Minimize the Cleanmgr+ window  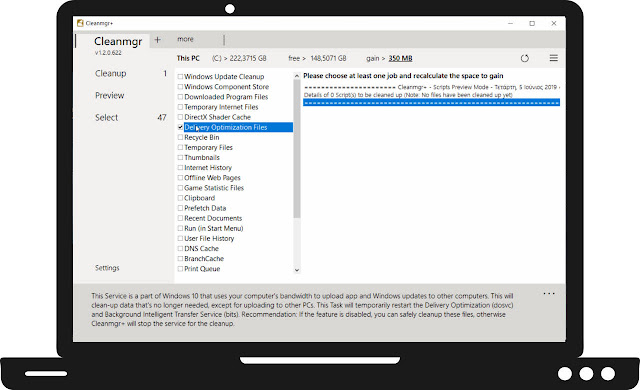[510, 23]
